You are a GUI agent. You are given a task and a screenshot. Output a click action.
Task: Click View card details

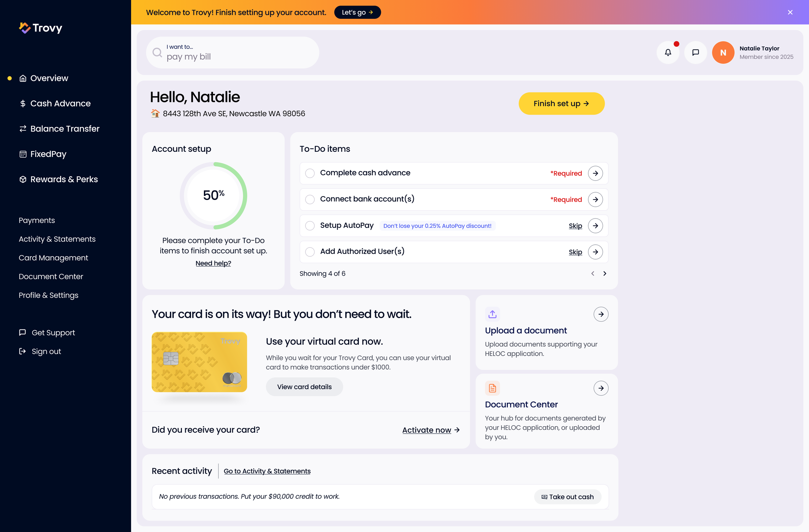[304, 387]
